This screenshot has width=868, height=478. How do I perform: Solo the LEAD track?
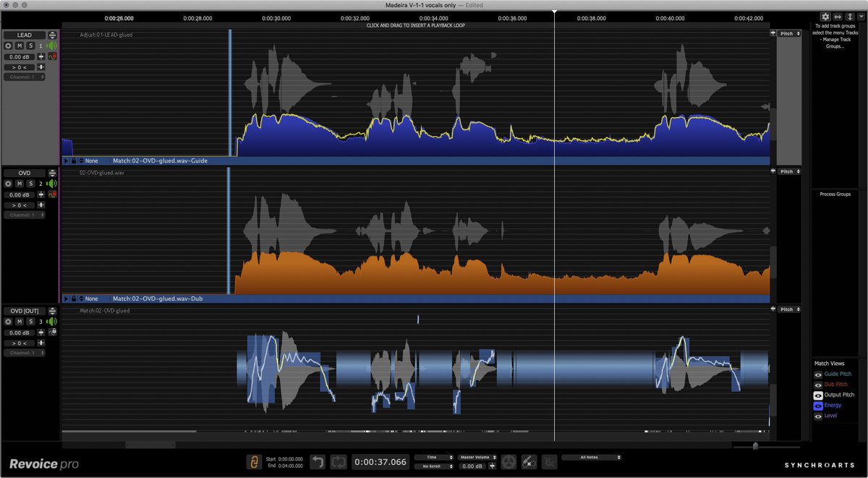tap(30, 46)
